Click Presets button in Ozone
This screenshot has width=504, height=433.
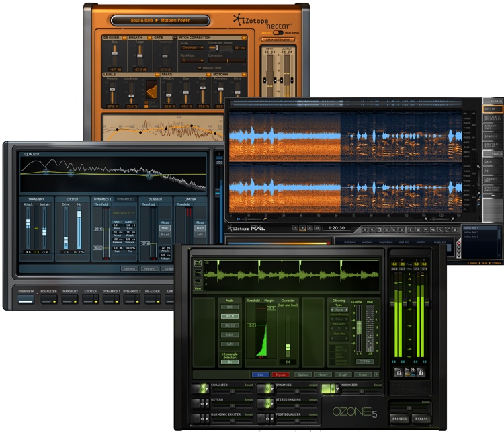pyautogui.click(x=400, y=418)
